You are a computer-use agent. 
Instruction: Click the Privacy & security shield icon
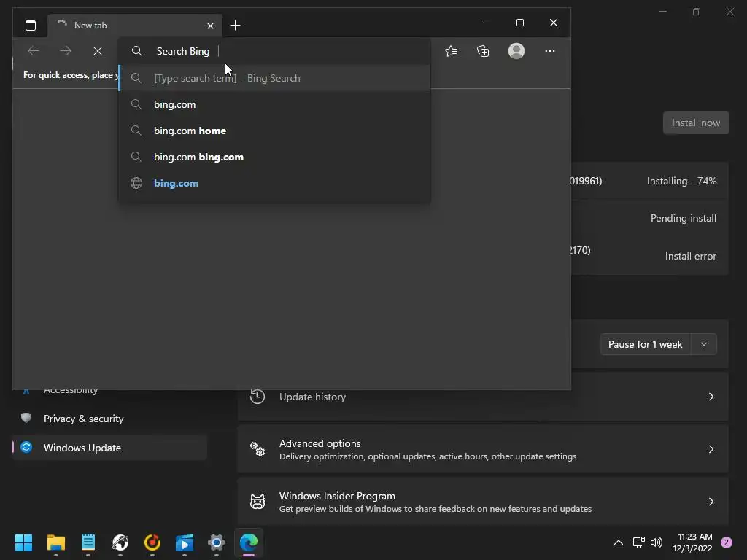pos(26,418)
